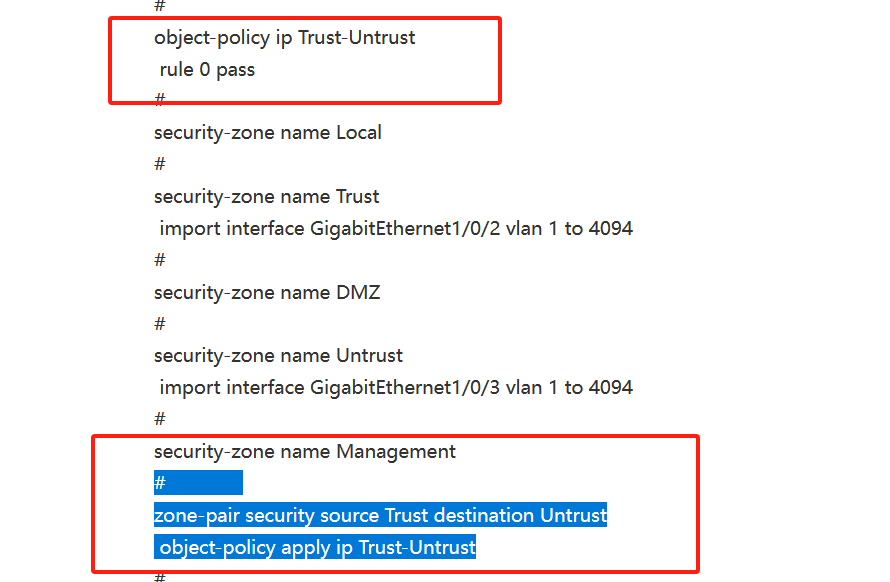Click the hash between DMZ and Untrust zones
Screen dimensions: 890x582
pos(160,324)
